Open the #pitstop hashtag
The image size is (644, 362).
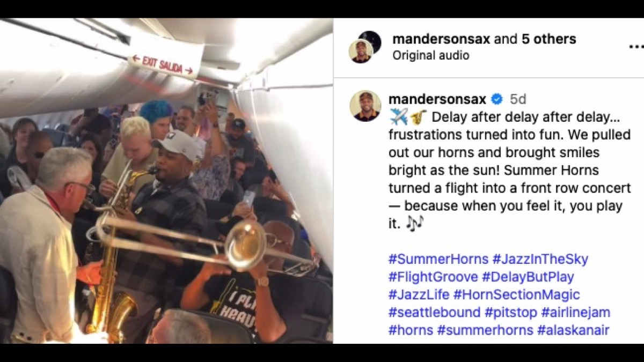click(x=511, y=312)
